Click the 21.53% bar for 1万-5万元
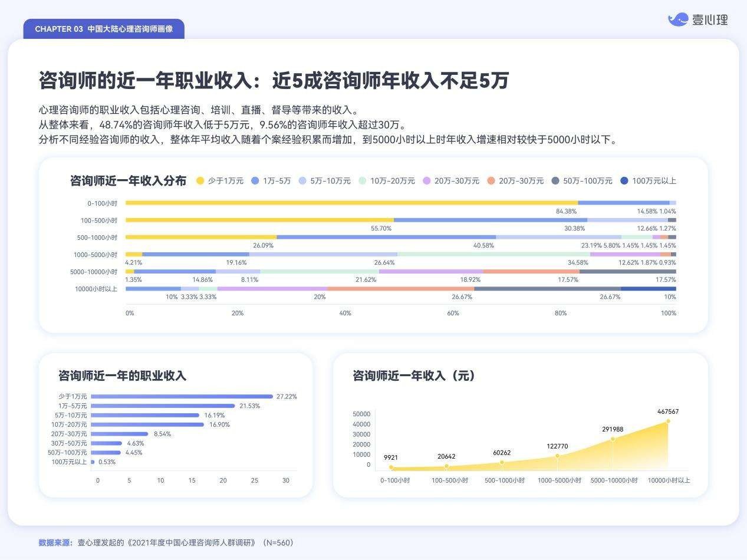The image size is (747, 560). (163, 406)
